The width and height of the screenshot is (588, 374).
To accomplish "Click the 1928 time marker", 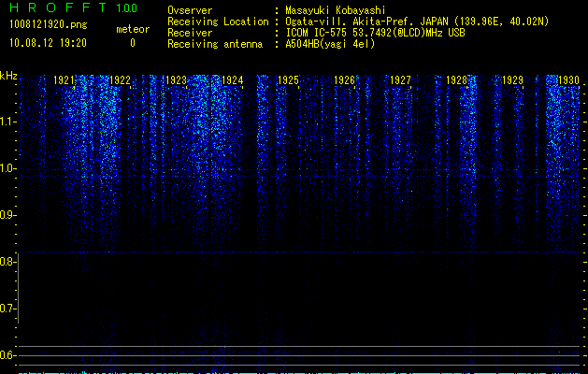I will pos(457,80).
